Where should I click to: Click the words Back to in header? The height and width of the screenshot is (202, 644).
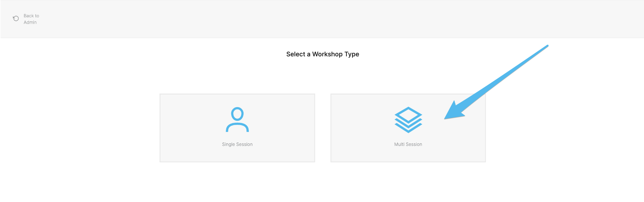(31, 16)
